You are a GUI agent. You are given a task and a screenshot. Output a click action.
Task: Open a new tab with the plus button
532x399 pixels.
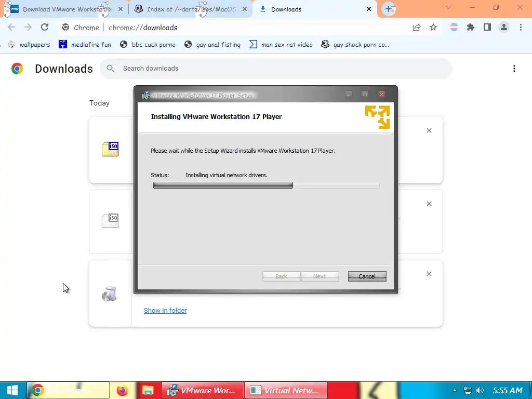pos(389,9)
